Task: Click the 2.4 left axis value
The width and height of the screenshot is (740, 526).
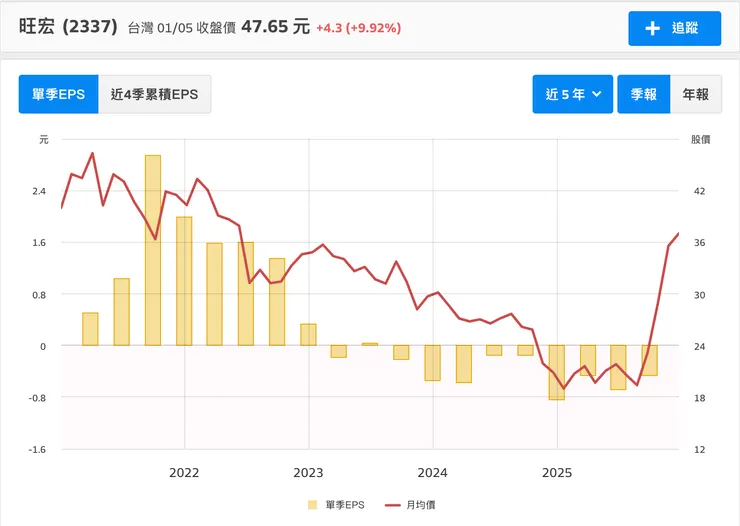Action: 39,191
